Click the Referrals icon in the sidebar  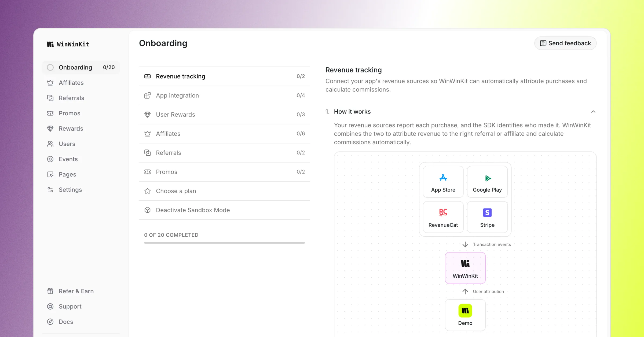coord(50,98)
